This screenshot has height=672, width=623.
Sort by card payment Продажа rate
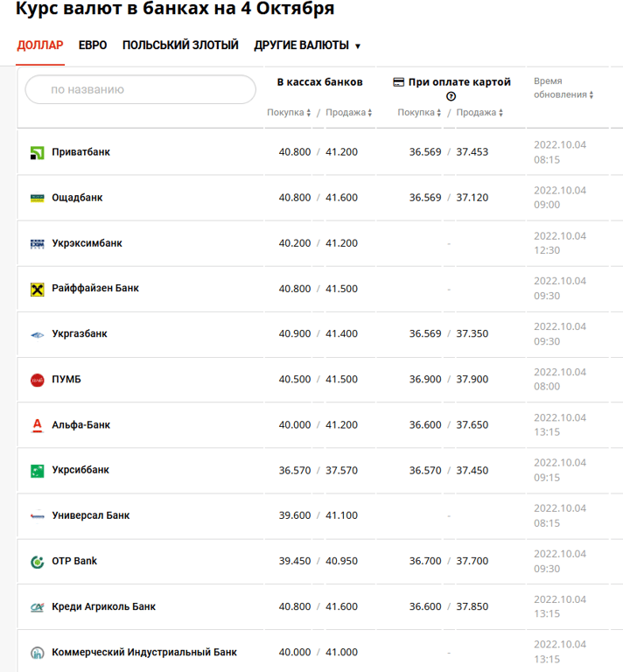[x=480, y=113]
